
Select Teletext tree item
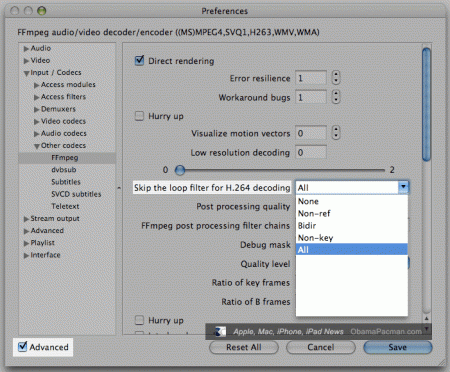[65, 206]
